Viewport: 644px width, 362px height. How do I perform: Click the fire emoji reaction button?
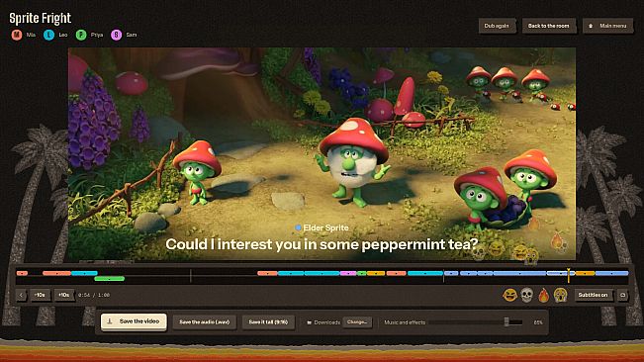coord(543,295)
